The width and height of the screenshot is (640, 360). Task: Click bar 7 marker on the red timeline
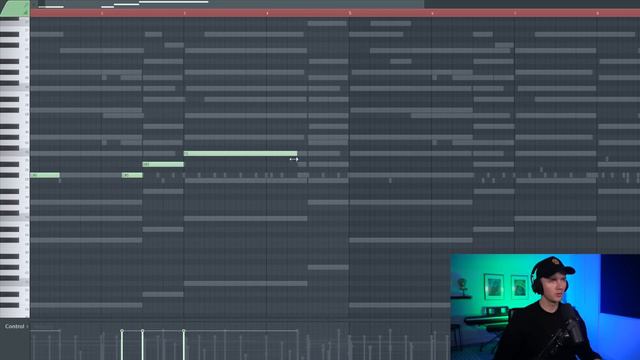515,13
